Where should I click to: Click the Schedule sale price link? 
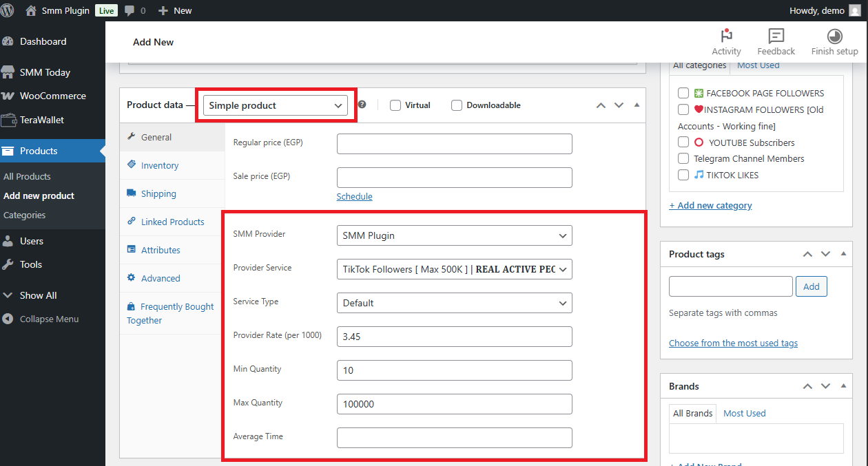point(354,196)
